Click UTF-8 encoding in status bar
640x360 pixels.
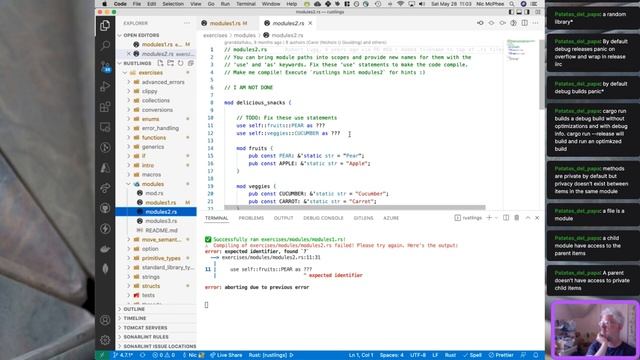pyautogui.click(x=418, y=355)
